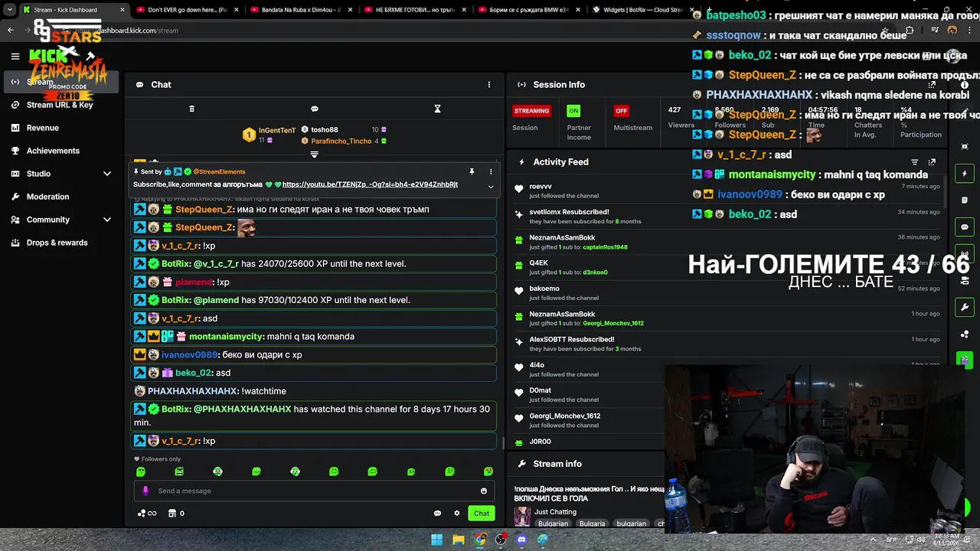Click the STREAMING session status badge
The image size is (980, 551).
click(x=531, y=111)
